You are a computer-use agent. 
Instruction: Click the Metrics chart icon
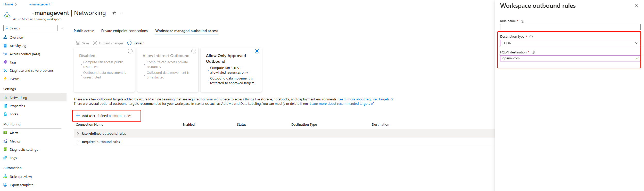coord(5,141)
